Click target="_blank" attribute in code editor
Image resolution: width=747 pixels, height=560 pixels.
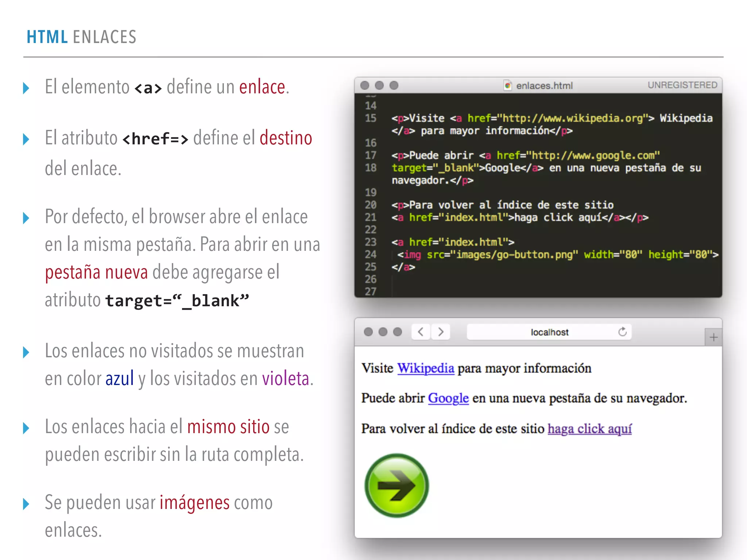coord(436,168)
